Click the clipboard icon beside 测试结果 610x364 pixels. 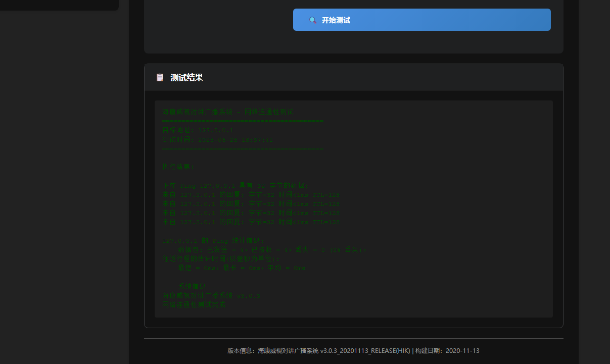pyautogui.click(x=160, y=77)
